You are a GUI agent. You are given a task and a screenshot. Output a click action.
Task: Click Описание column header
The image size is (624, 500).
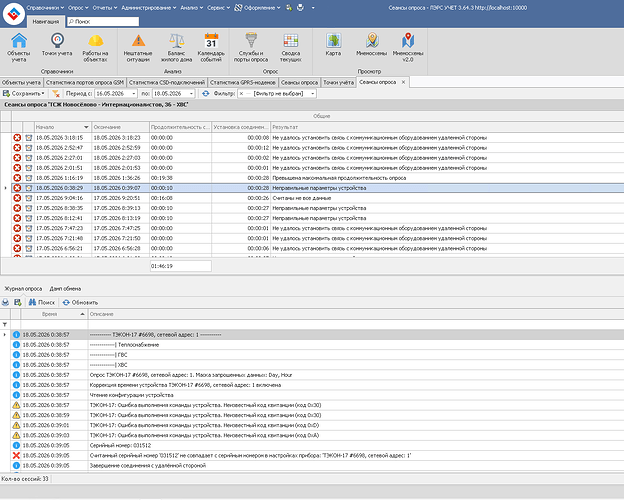tap(356, 314)
